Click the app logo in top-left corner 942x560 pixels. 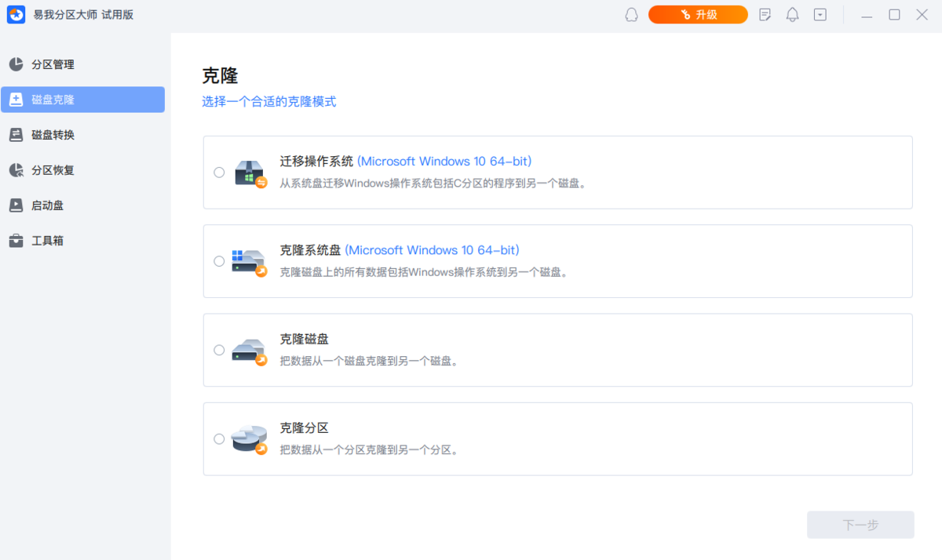(16, 14)
